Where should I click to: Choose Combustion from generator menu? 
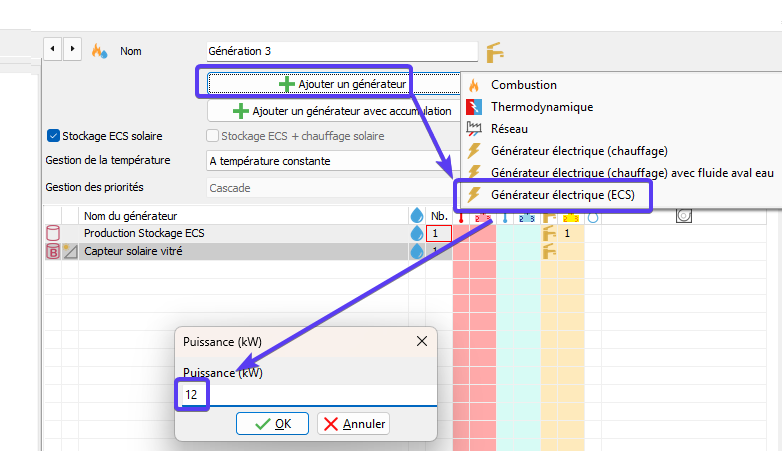tap(523, 85)
